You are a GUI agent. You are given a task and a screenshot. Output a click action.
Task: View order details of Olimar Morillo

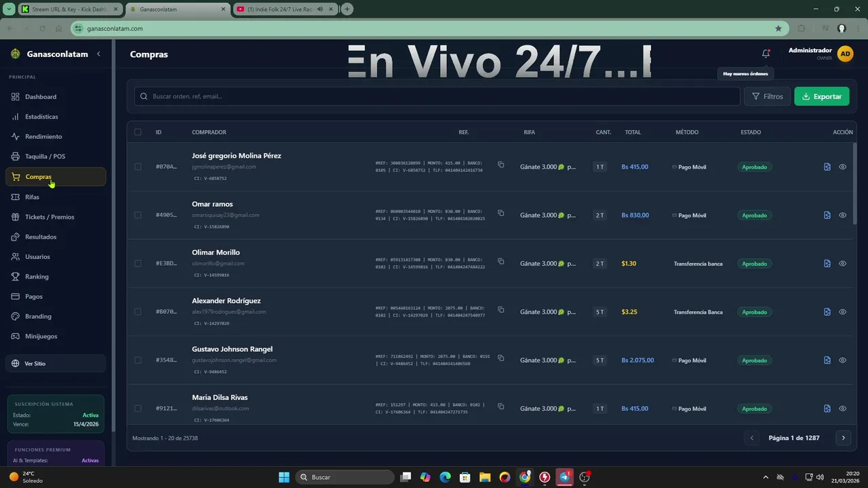[842, 264]
